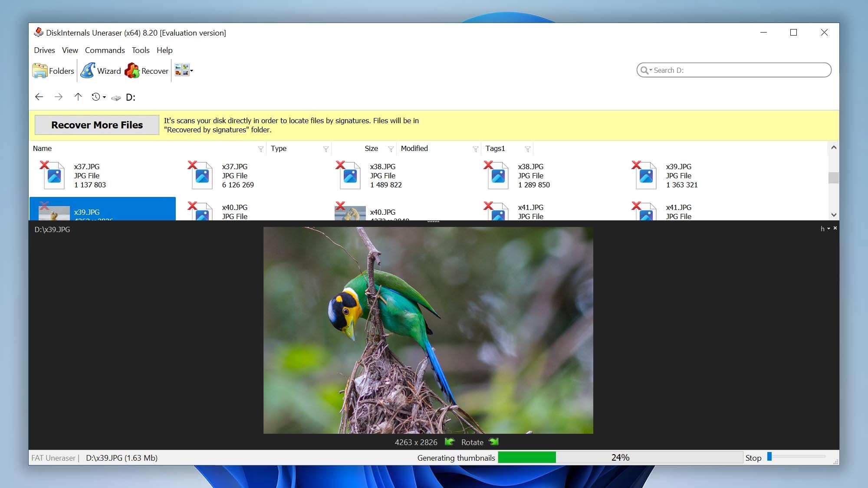Launch the Wizard tool
The image size is (868, 488).
pos(88,71)
